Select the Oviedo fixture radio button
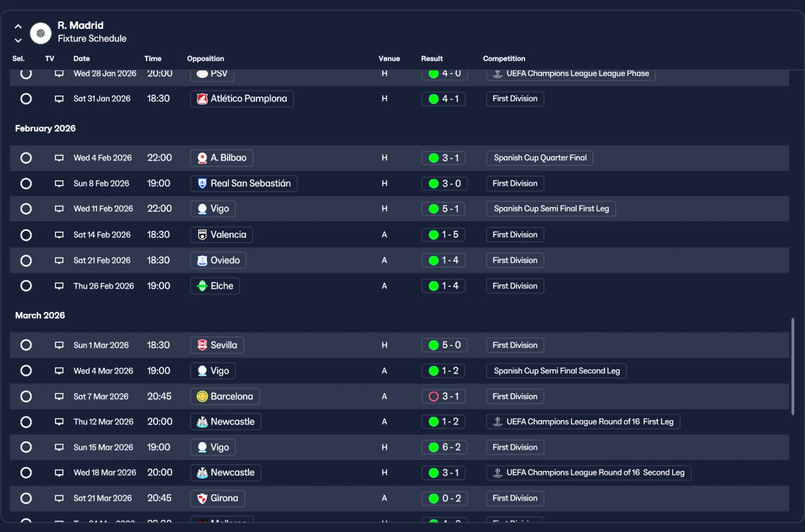805x532 pixels. [26, 260]
